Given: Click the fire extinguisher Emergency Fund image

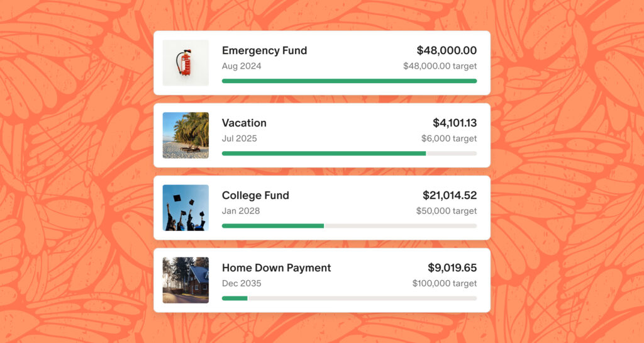Looking at the screenshot, I should tap(186, 63).
